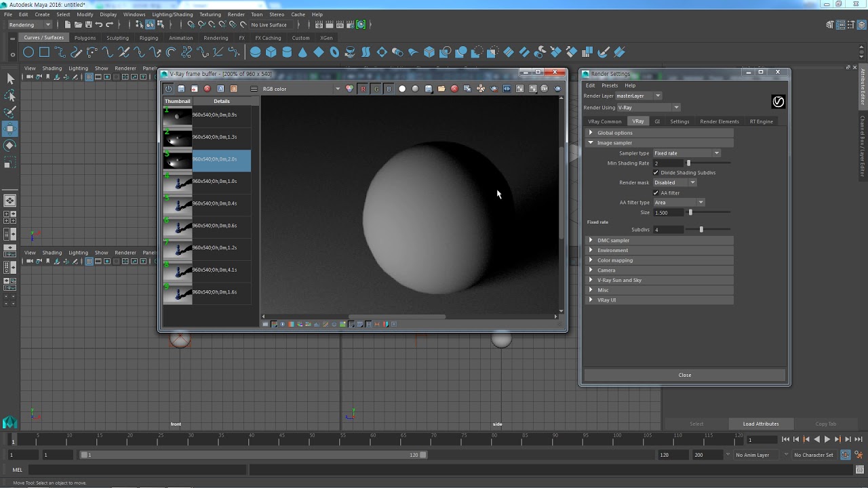This screenshot has width=868, height=488.
Task: Open the Render Layer masterLayer dropdown
Action: (638, 96)
